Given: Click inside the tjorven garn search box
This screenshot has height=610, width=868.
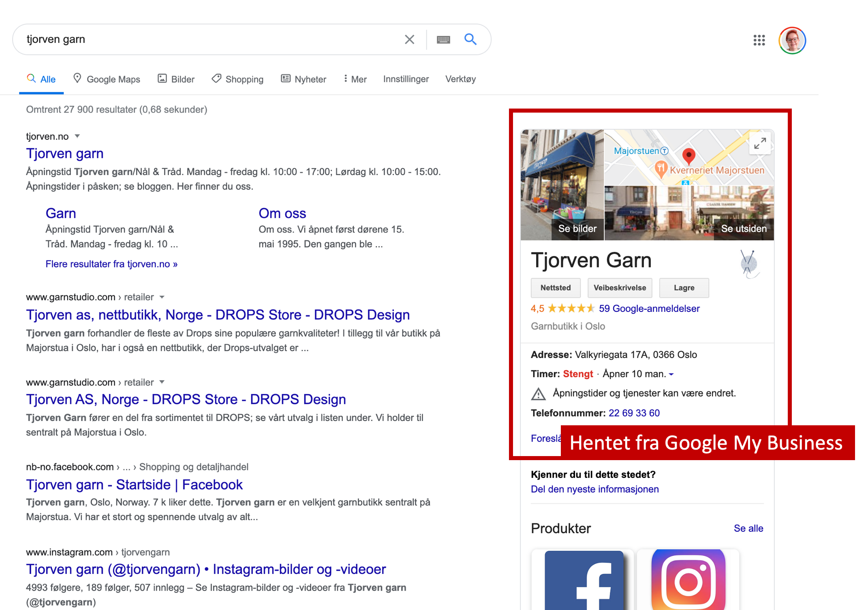Looking at the screenshot, I should [x=203, y=39].
